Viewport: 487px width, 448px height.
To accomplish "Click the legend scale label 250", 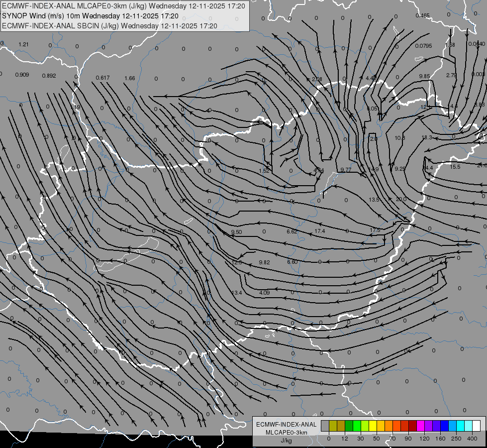I will coord(456,439).
